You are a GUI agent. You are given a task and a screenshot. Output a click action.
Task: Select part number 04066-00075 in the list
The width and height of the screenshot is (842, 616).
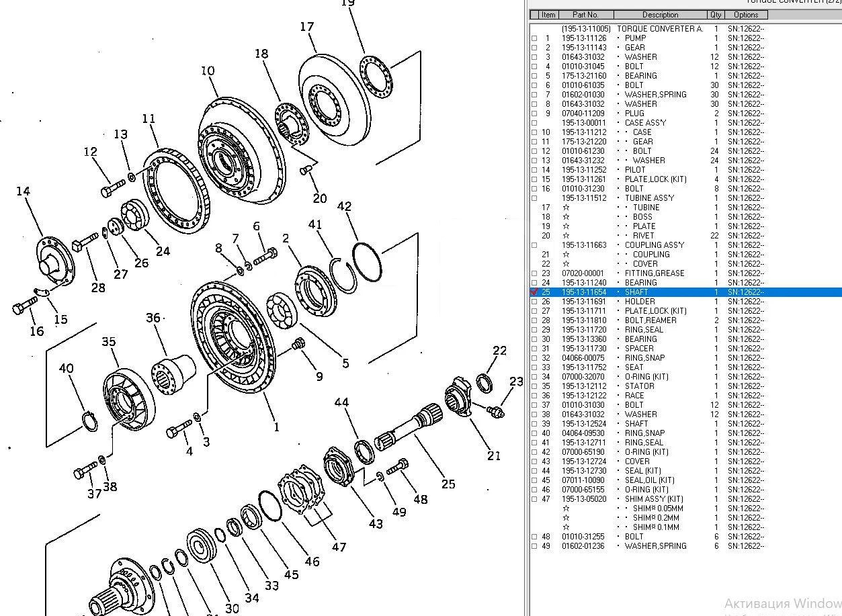click(583, 358)
